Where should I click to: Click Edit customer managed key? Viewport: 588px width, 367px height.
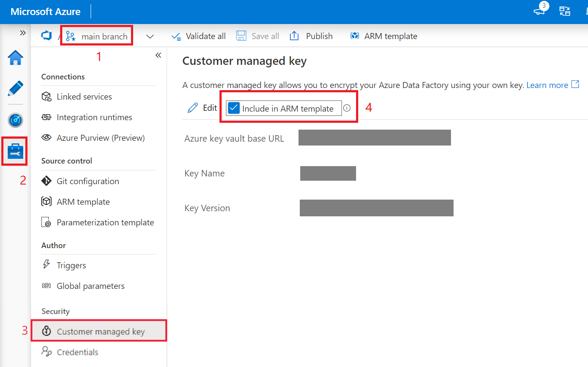[203, 108]
